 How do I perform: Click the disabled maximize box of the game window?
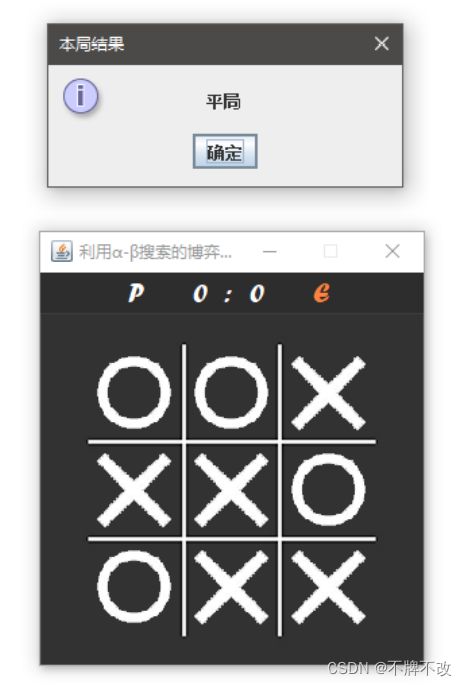[330, 251]
